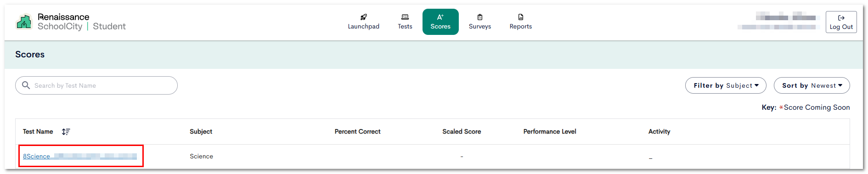This screenshot has width=868, height=174.
Task: Click the Performance Level column header
Action: pos(550,132)
